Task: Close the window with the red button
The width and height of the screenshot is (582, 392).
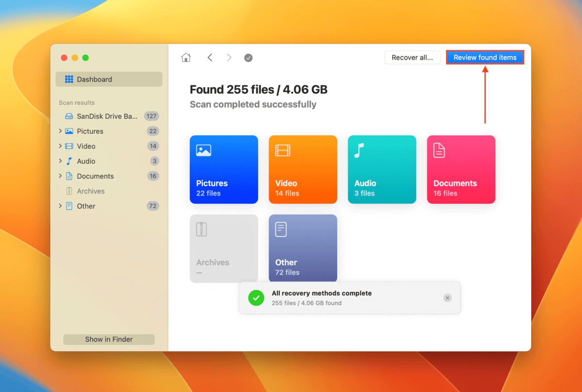Action: click(64, 58)
